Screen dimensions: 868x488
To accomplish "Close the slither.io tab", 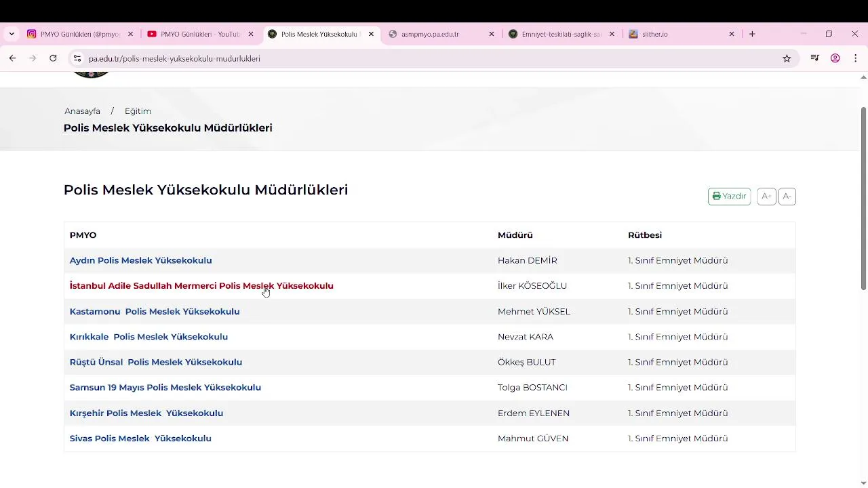I will tap(732, 34).
